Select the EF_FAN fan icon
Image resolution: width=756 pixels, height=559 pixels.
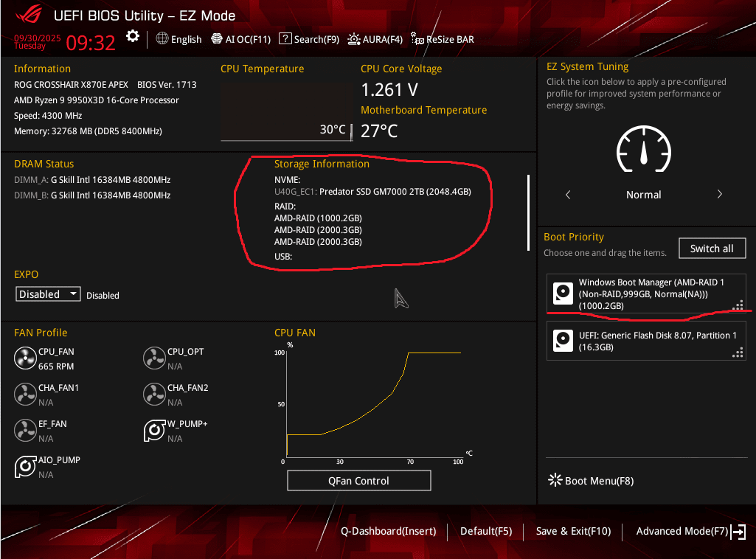point(25,431)
